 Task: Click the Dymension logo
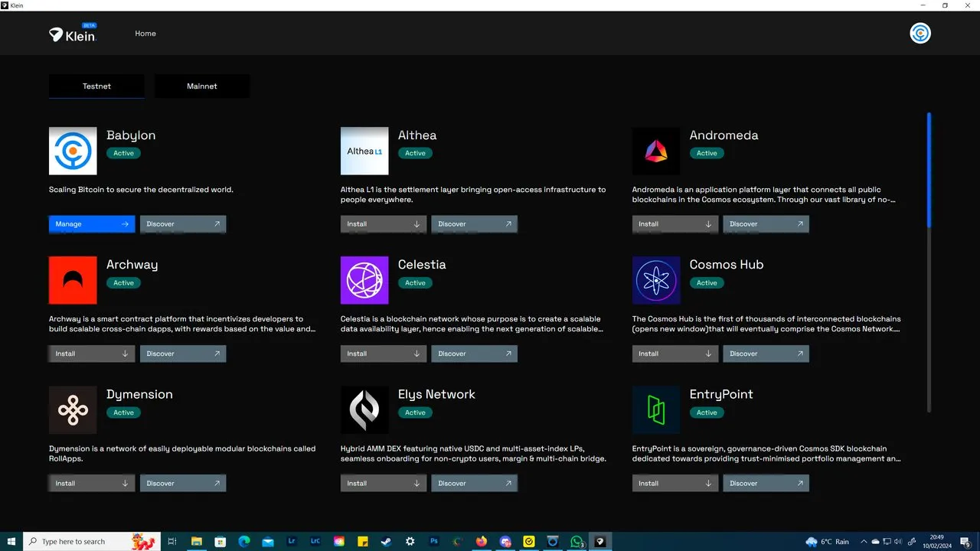pos(73,410)
